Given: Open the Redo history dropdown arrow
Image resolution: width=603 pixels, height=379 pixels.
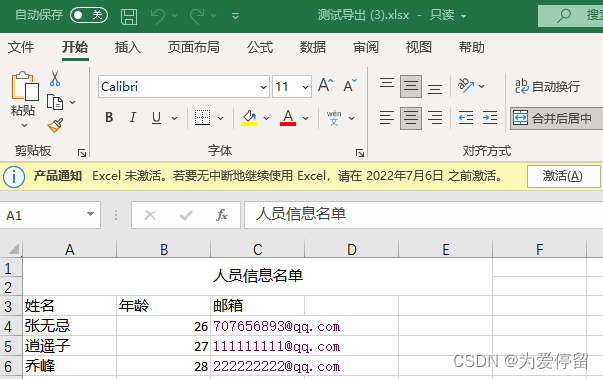Looking at the screenshot, I should pyautogui.click(x=214, y=16).
